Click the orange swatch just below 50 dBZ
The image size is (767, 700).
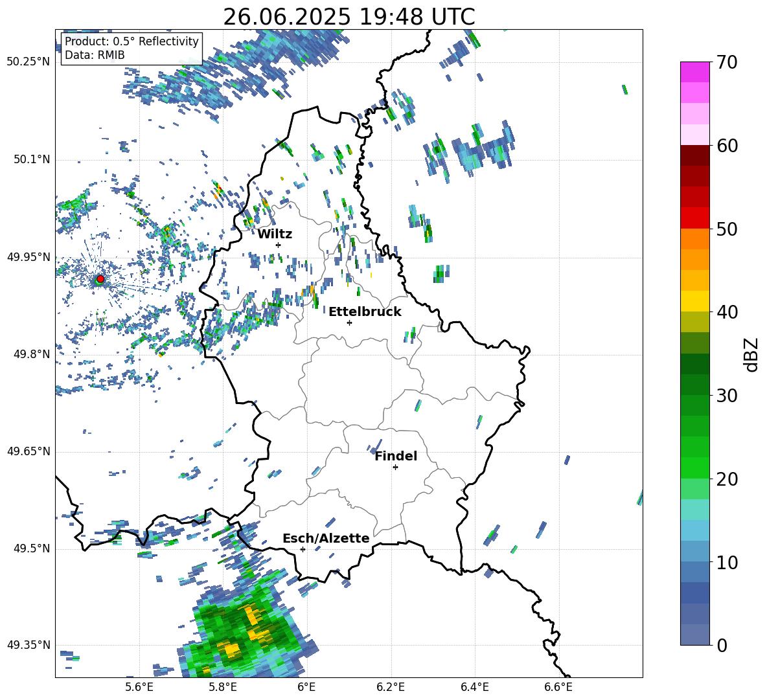click(x=695, y=239)
